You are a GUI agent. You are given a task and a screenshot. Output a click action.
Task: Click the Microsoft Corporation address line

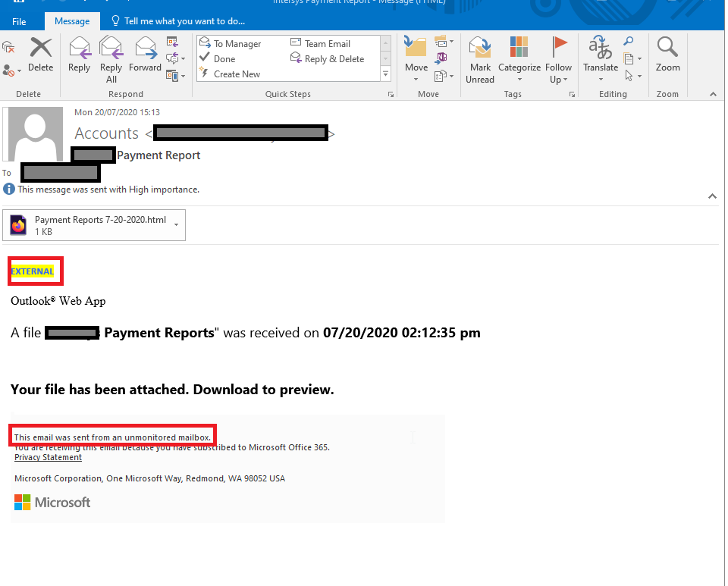click(149, 478)
